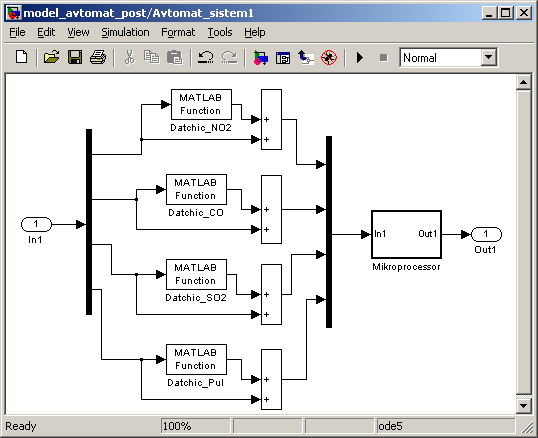Open the Normal simulation mode dropdown
538x438 pixels.
click(489, 57)
